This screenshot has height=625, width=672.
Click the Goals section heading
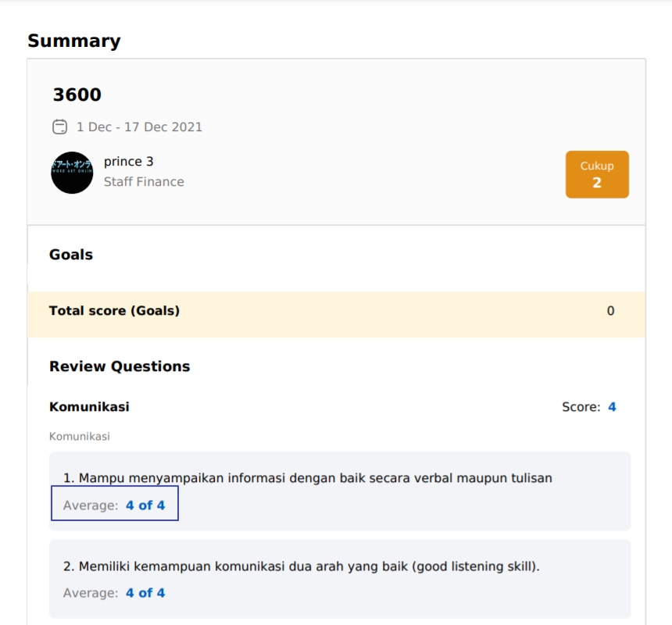tap(71, 255)
